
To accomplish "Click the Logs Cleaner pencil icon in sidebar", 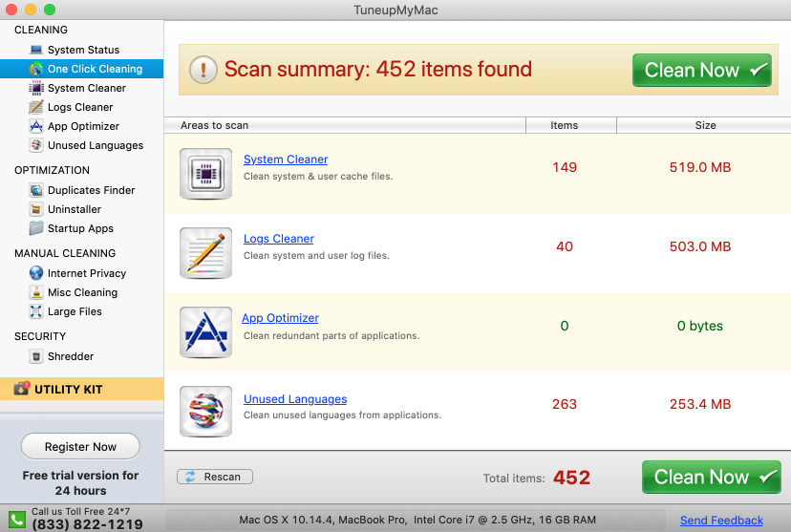I will coord(35,107).
